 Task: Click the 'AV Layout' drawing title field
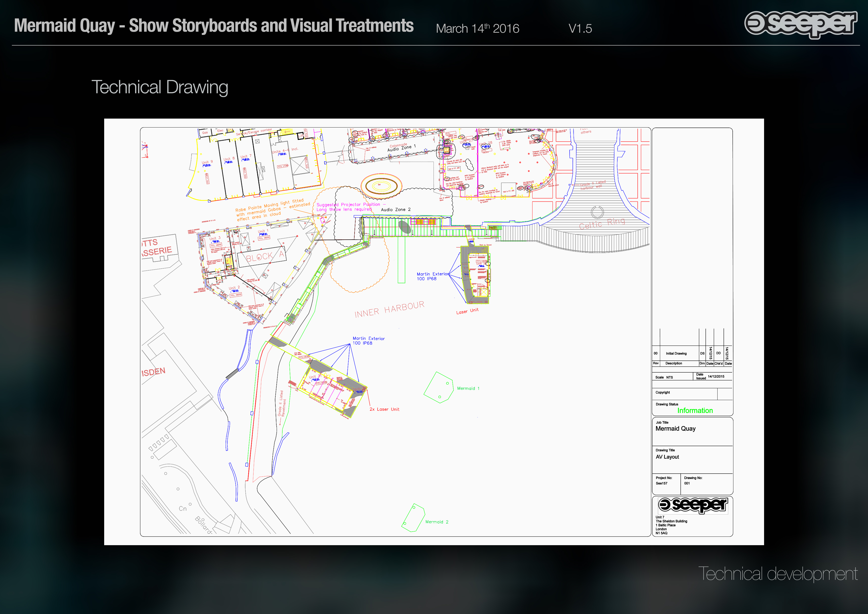[x=667, y=457]
